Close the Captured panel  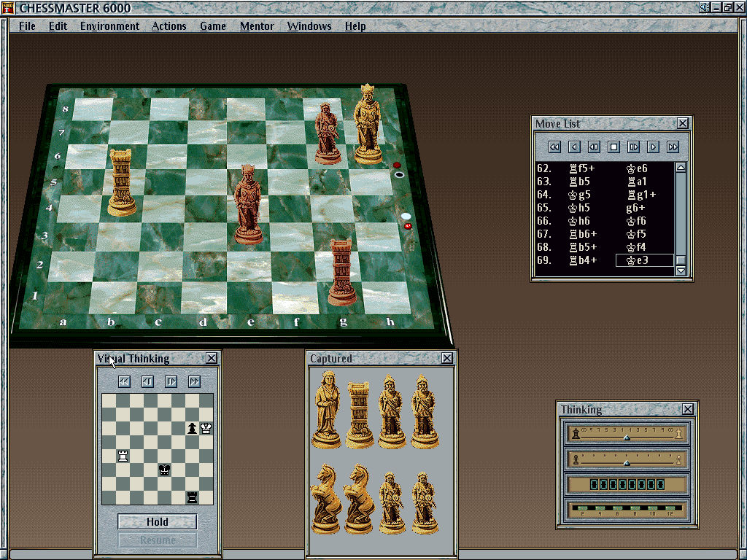tap(446, 358)
